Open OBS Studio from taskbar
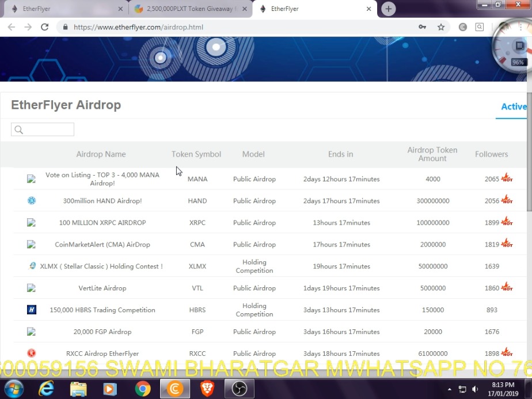 239,389
